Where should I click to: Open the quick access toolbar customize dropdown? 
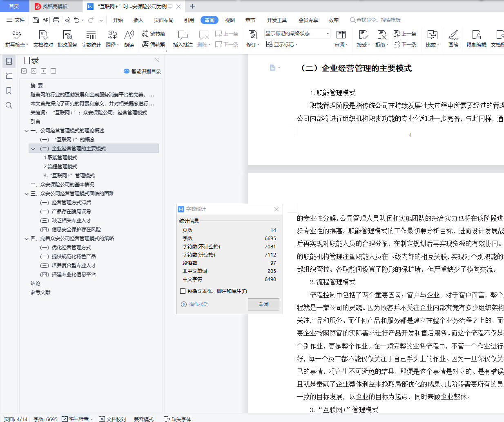[x=101, y=20]
